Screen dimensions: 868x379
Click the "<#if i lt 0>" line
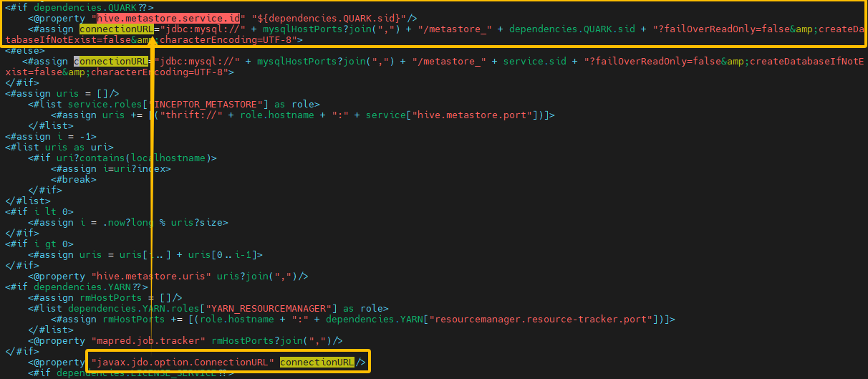coord(39,212)
